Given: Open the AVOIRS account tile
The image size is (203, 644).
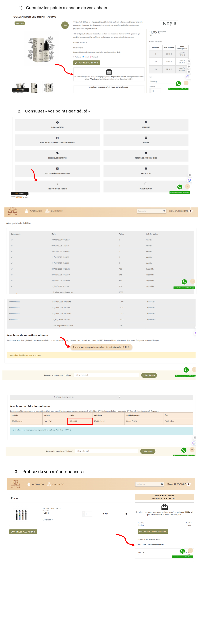Looking at the screenshot, I should (146, 140).
